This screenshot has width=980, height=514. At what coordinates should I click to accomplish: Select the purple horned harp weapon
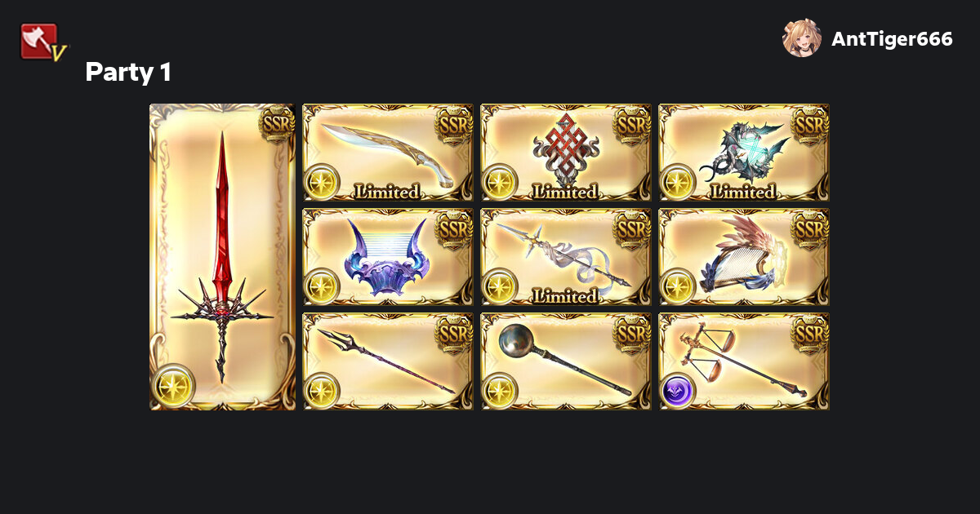pos(388,257)
